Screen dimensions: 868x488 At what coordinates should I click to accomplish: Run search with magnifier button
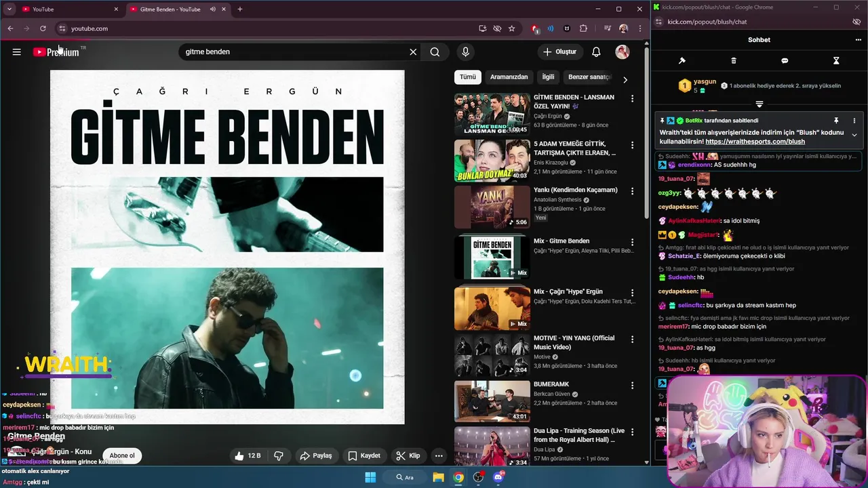point(435,52)
